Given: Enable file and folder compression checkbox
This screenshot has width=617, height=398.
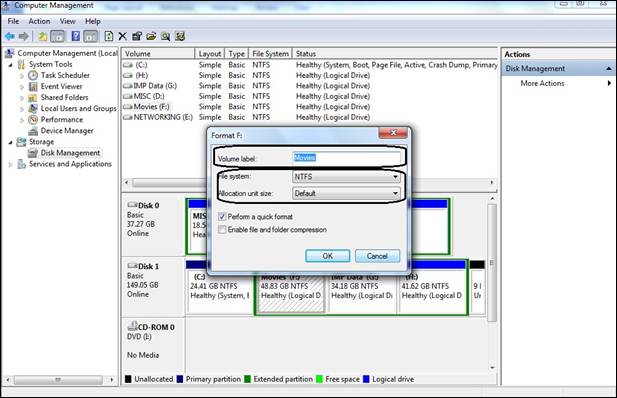Looking at the screenshot, I should coord(222,230).
